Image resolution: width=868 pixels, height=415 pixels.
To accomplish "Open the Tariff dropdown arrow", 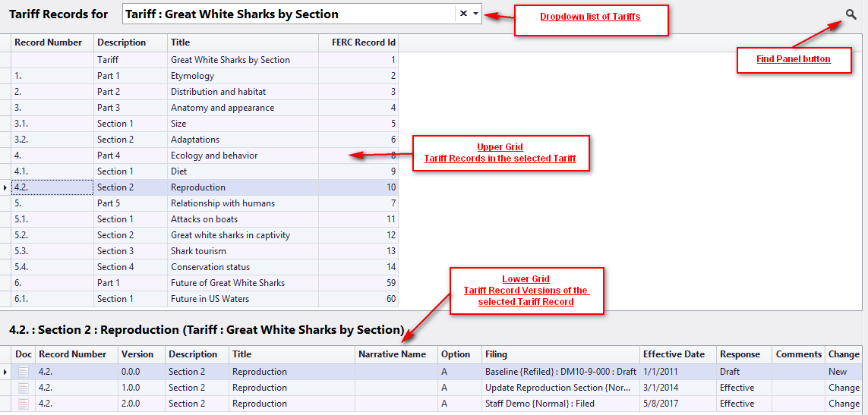I will tap(475, 14).
